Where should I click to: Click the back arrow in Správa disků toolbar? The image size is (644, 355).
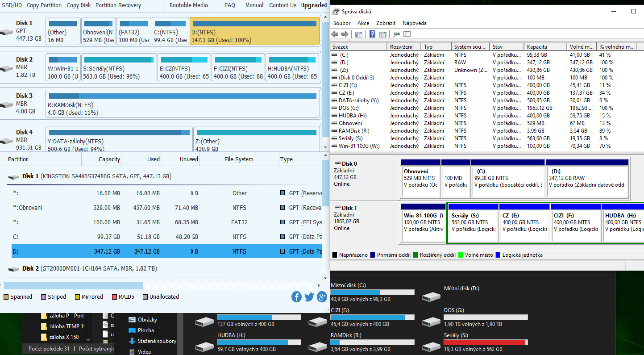click(x=335, y=34)
